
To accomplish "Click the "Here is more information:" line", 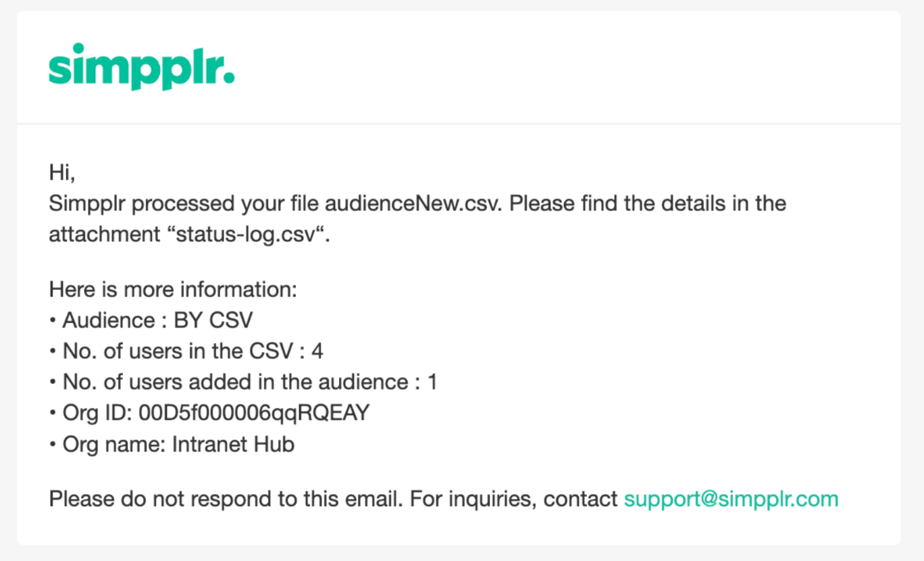I will tap(173, 290).
